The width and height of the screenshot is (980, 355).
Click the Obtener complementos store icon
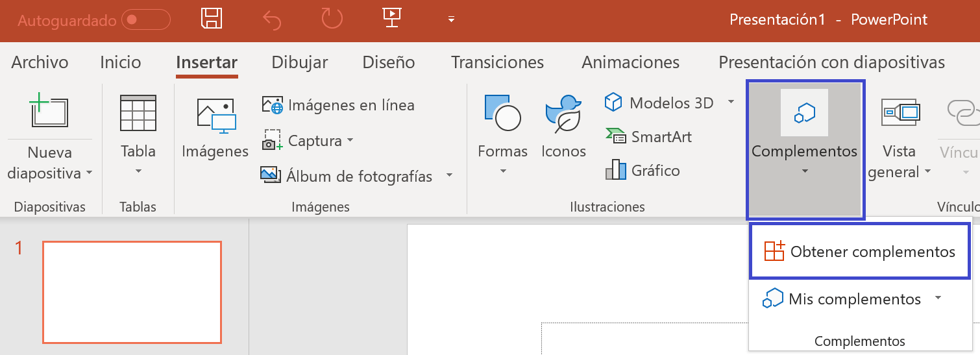point(774,251)
